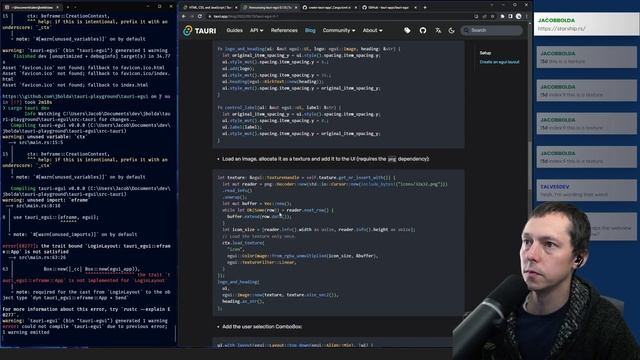Reload the page with browser refresh icon
Screen dimensions: 640x360
pyautogui.click(x=200, y=16)
